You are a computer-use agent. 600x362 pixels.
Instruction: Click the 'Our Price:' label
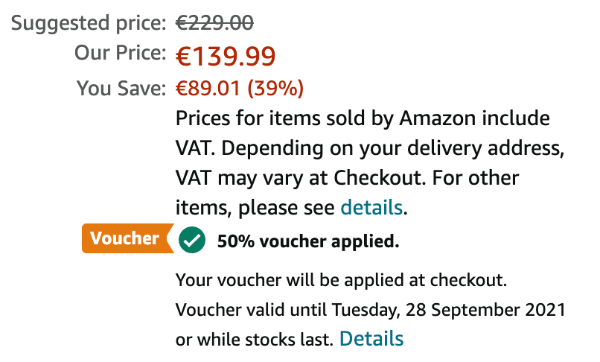click(120, 53)
